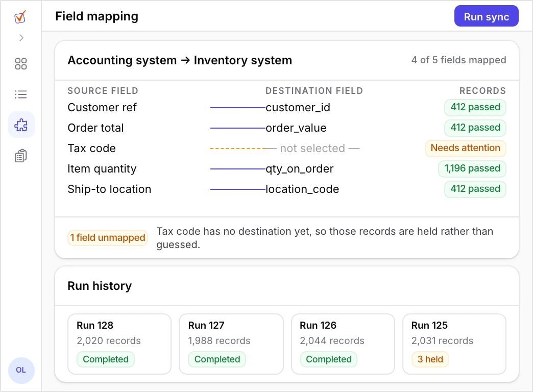Click the customer_id destination field
The height and width of the screenshot is (392, 533).
click(298, 107)
